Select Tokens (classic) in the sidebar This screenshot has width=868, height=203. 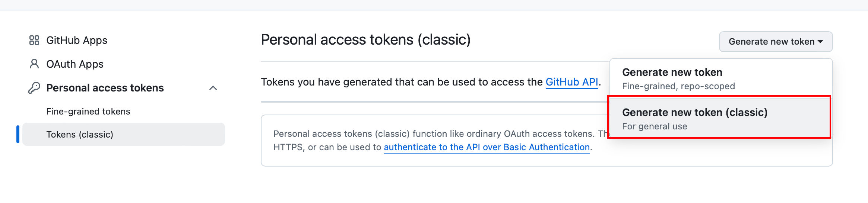tap(80, 134)
